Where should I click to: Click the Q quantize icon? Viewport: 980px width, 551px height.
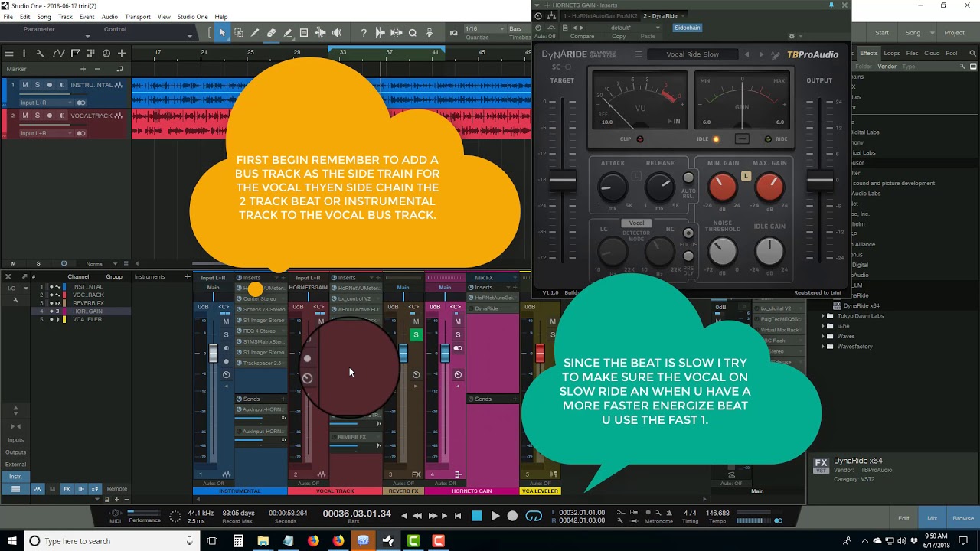coord(413,33)
